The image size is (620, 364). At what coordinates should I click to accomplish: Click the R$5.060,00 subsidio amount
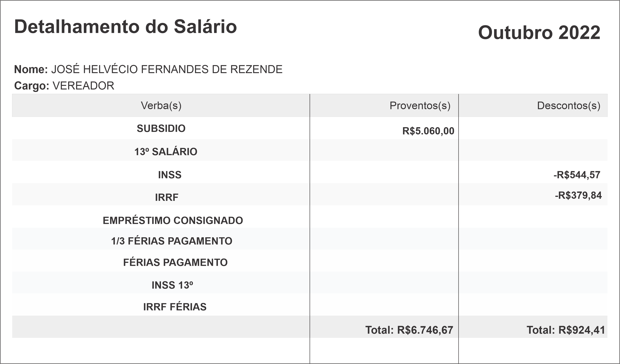[428, 131]
